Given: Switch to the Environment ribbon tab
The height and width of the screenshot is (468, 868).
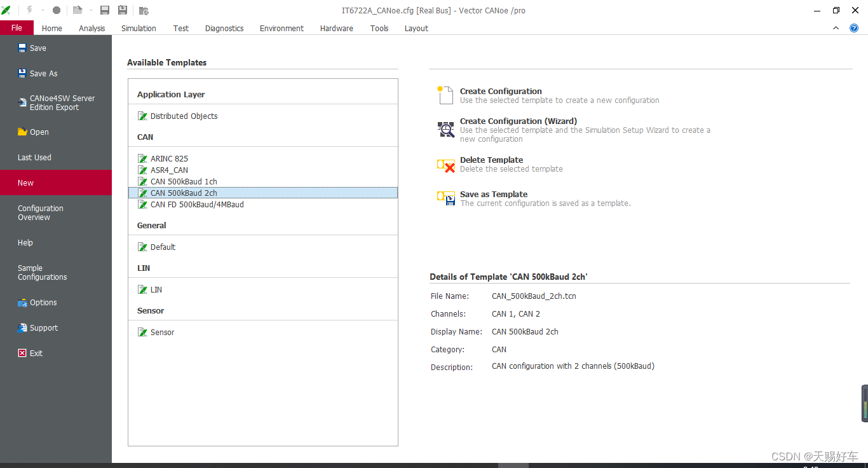Looking at the screenshot, I should (281, 28).
